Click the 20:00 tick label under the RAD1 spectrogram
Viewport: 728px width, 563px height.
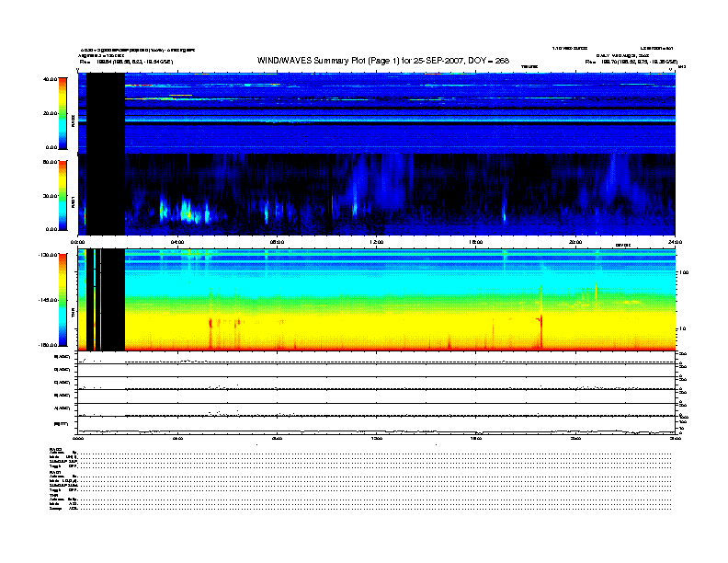pyautogui.click(x=575, y=242)
